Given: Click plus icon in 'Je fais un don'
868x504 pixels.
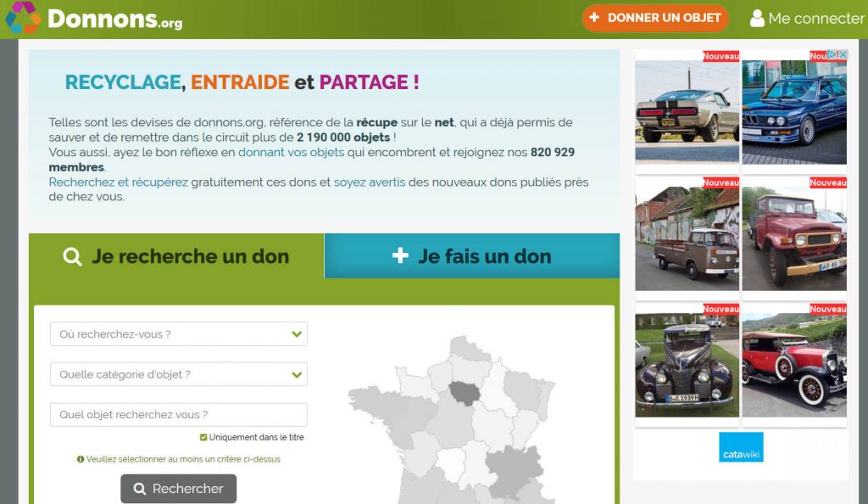Looking at the screenshot, I should pyautogui.click(x=400, y=255).
